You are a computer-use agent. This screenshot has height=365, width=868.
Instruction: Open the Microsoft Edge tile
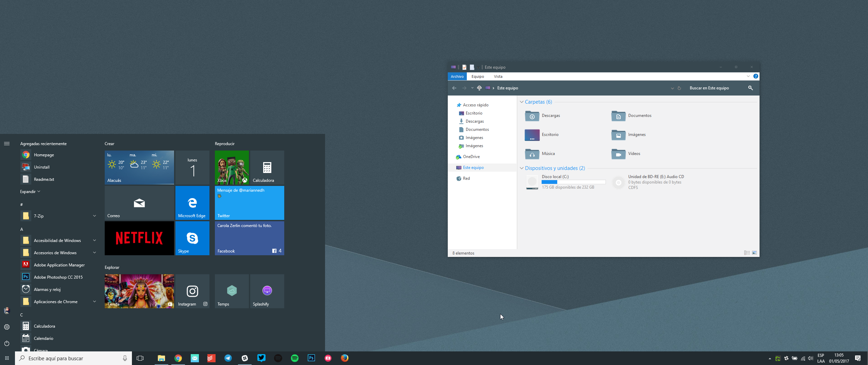point(192,203)
